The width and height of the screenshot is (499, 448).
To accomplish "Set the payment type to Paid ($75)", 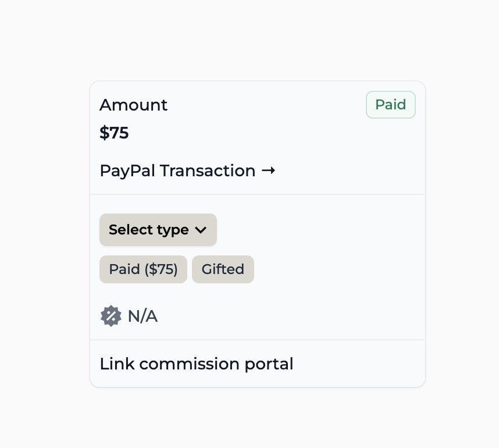I will 143,269.
